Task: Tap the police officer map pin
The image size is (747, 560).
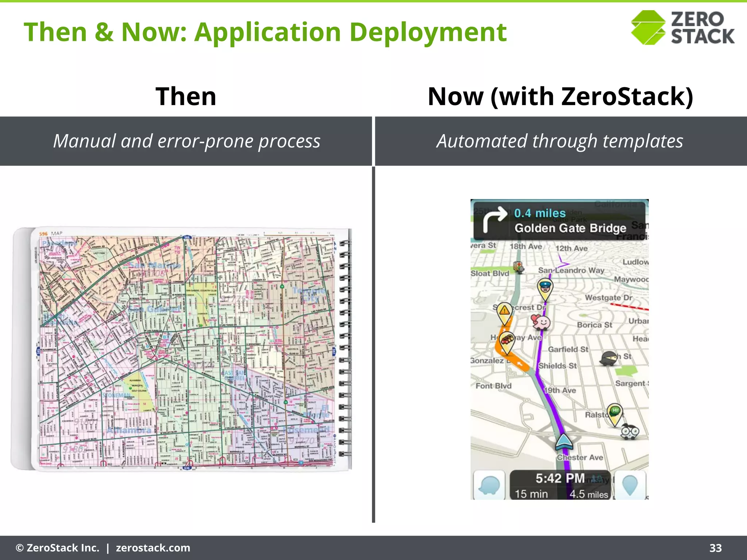Action: point(545,290)
